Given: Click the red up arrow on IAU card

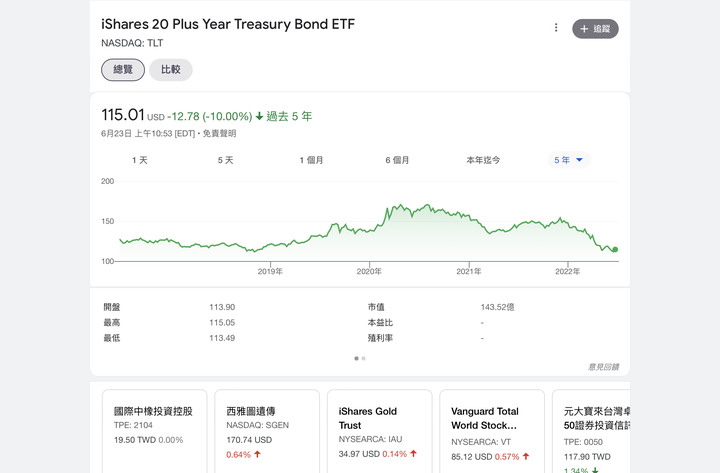Looking at the screenshot, I should pyautogui.click(x=413, y=454).
